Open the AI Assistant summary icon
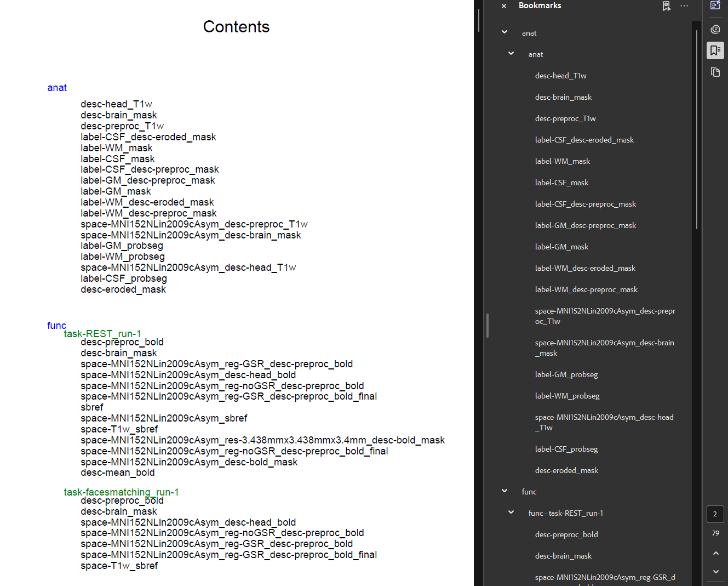 click(x=715, y=5)
